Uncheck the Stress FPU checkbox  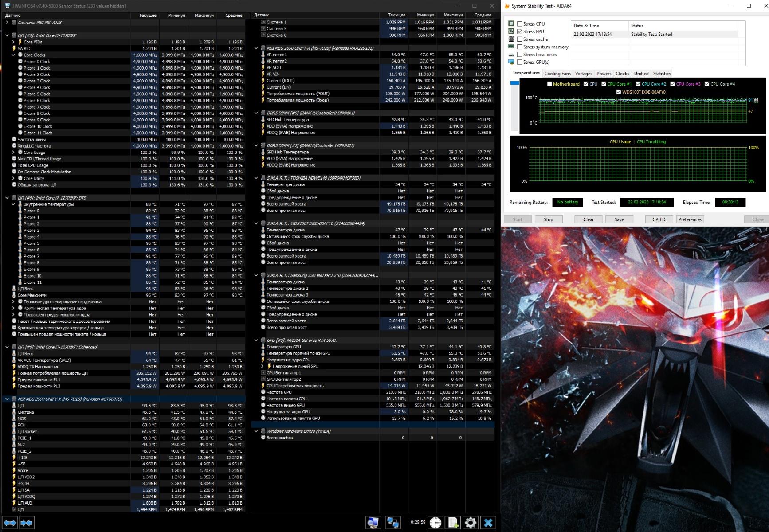click(x=520, y=31)
